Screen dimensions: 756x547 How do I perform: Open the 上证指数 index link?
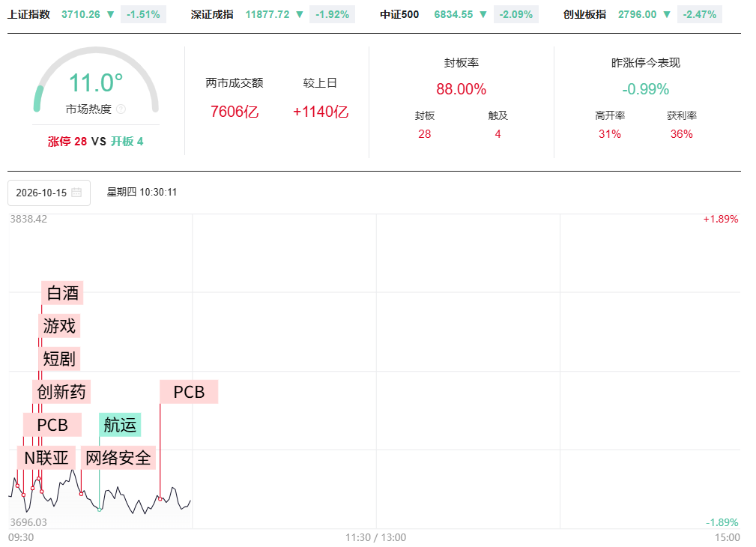pos(29,14)
